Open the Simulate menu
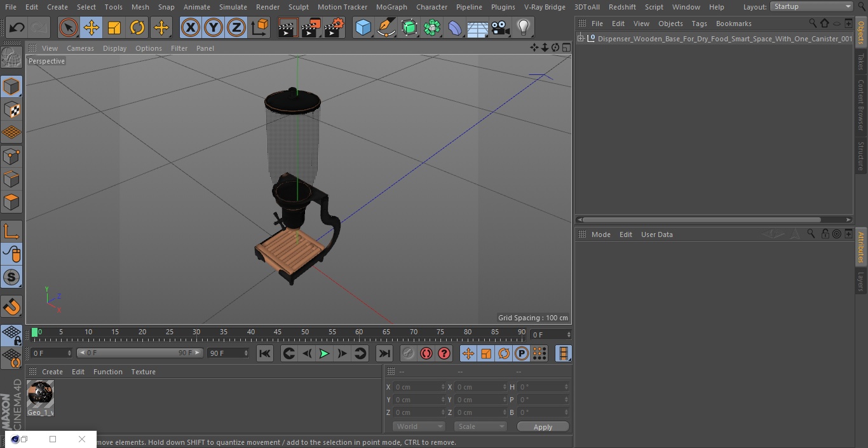This screenshot has height=448, width=868. click(233, 7)
